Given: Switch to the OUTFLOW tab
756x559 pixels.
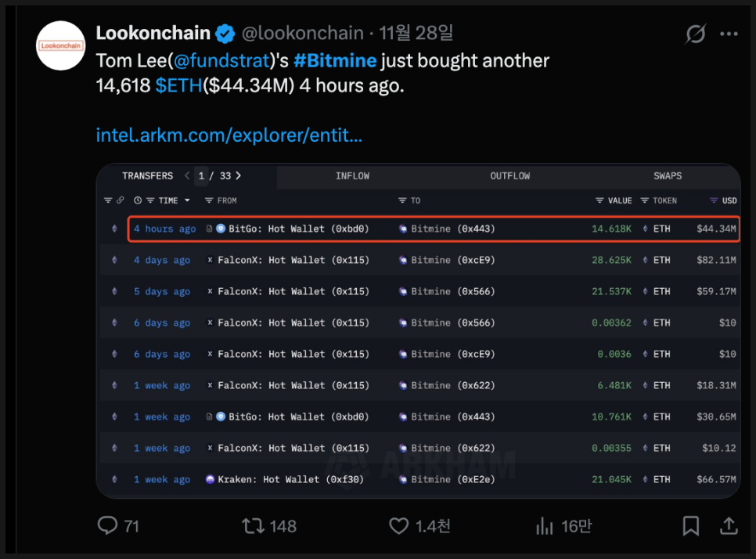Looking at the screenshot, I should (509, 176).
